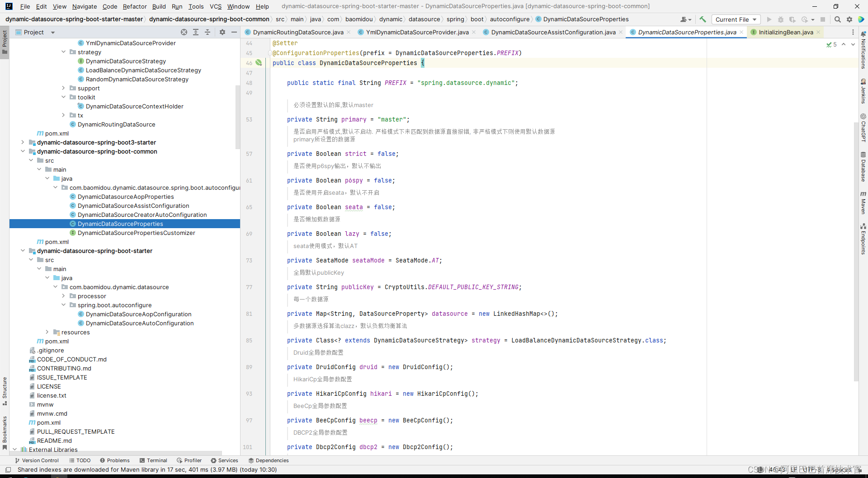The height and width of the screenshot is (478, 868).
Task: Click the colorful plugin icon at toolbar end
Action: pyautogui.click(x=861, y=19)
